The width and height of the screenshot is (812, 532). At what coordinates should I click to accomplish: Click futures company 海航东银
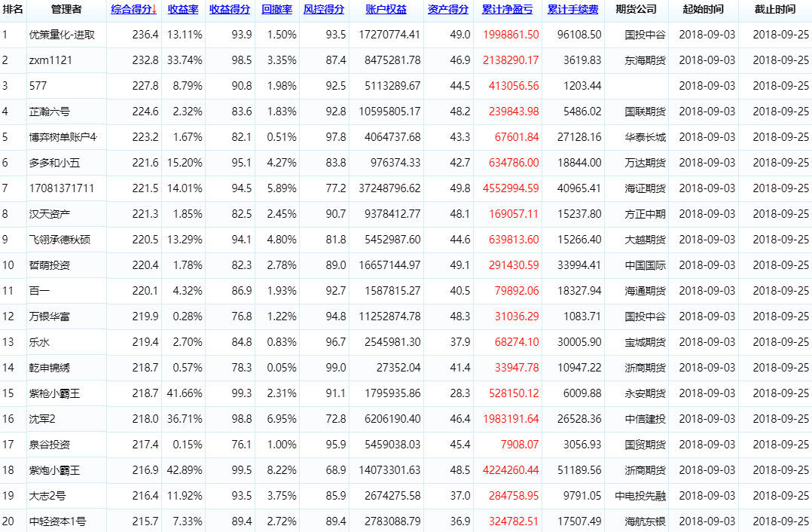pyautogui.click(x=645, y=521)
